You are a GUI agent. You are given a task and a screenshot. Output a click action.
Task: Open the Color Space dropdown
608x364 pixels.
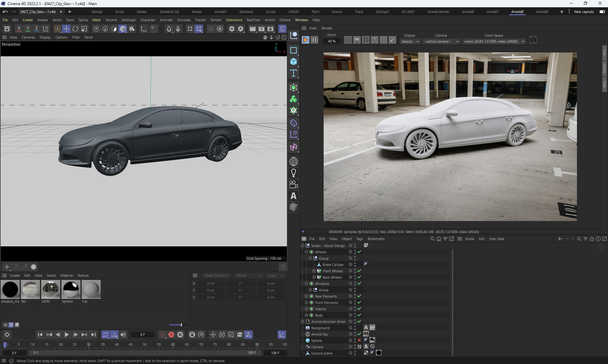(x=494, y=41)
